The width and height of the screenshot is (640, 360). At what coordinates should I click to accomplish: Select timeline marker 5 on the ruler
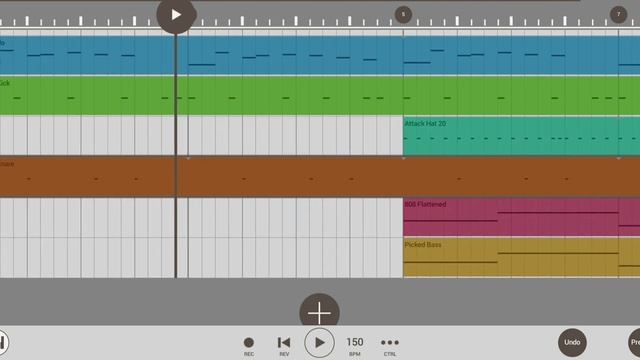pos(403,15)
